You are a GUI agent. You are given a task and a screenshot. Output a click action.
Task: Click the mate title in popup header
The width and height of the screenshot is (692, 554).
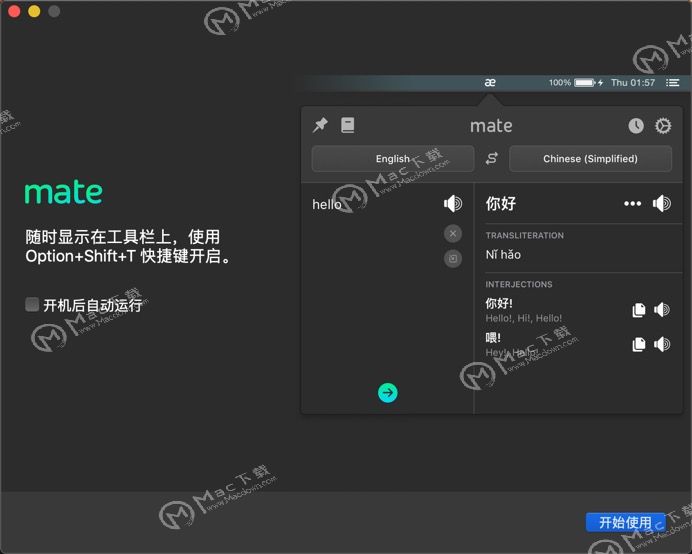coord(491,126)
